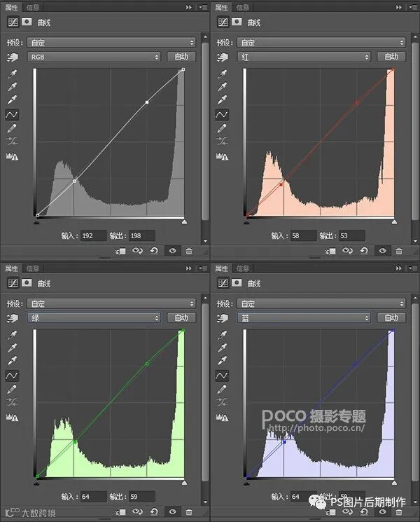Select layer mask icon in Blue panel
Image resolution: width=420 pixels, height=522 pixels.
pyautogui.click(x=237, y=283)
